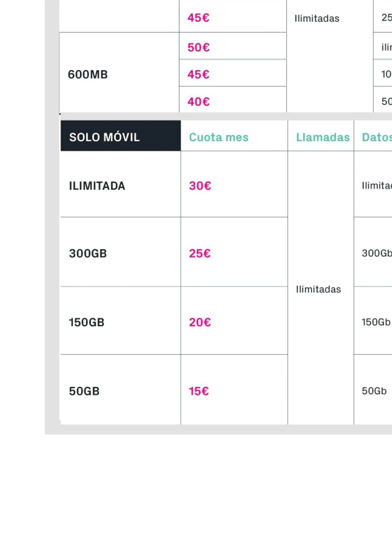Viewport: 392px width, 555px height.
Task: Click the Llamadas column header
Action: pos(323,137)
